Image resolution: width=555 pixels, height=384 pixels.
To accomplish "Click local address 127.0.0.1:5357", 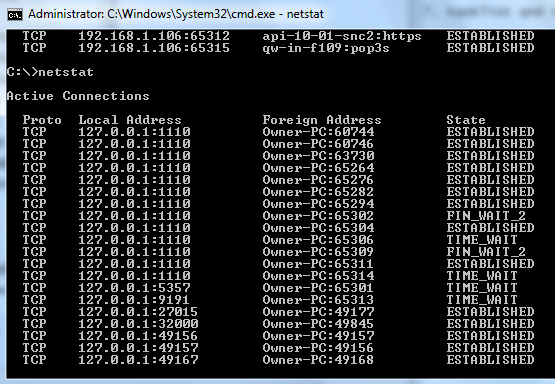I will coord(134,288).
